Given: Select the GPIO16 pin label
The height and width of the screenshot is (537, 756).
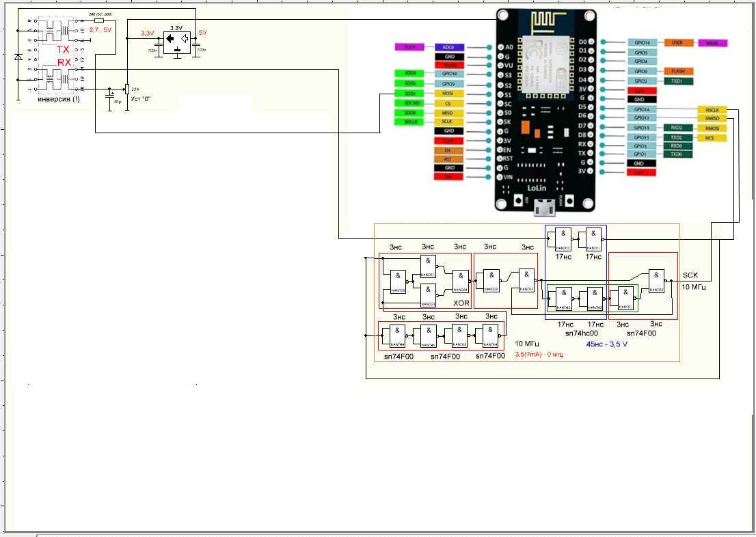Looking at the screenshot, I should coord(641,42).
